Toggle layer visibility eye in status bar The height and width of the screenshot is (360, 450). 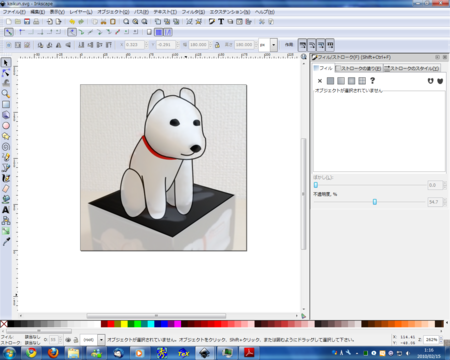point(68,340)
